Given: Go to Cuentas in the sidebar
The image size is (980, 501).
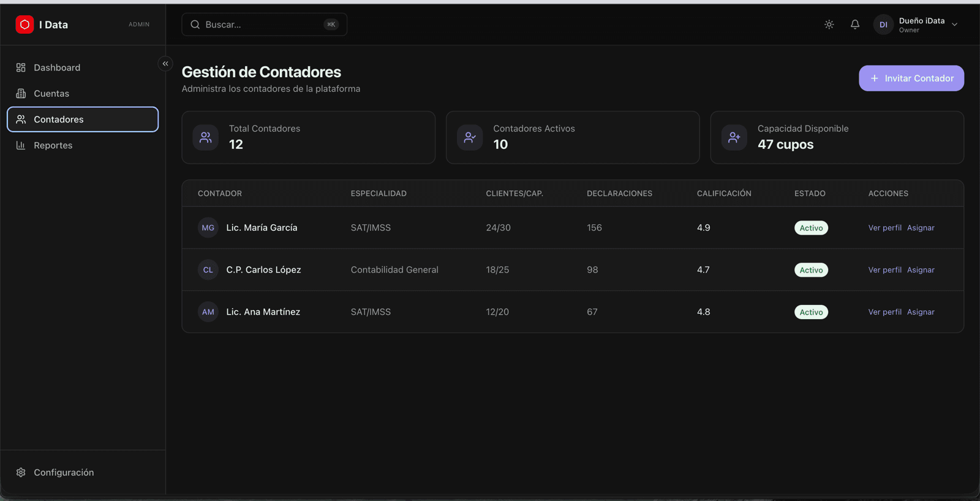Looking at the screenshot, I should pyautogui.click(x=83, y=94).
